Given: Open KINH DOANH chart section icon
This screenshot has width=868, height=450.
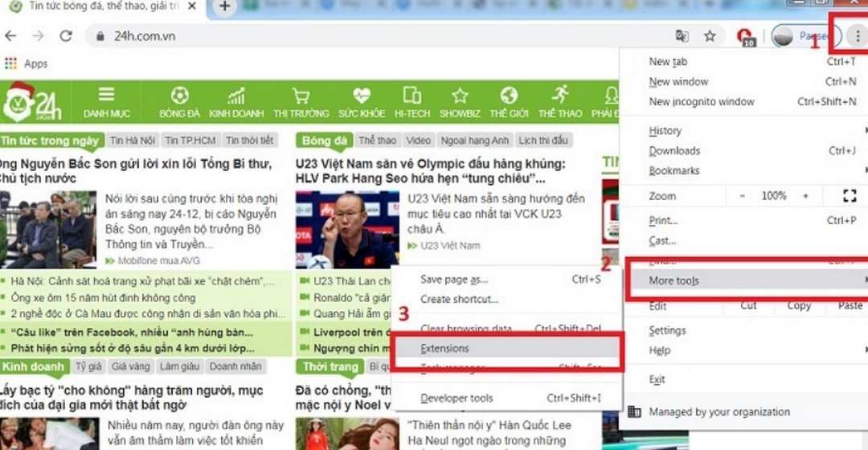Looking at the screenshot, I should click(236, 96).
